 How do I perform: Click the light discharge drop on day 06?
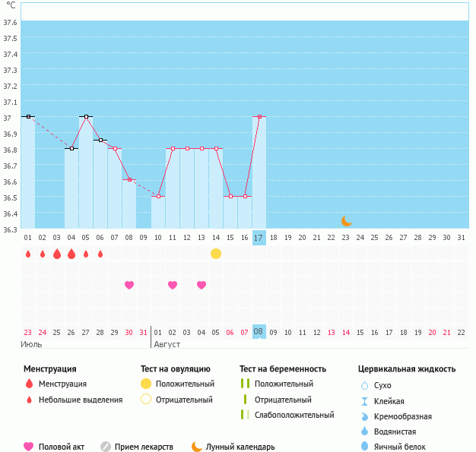(x=100, y=254)
